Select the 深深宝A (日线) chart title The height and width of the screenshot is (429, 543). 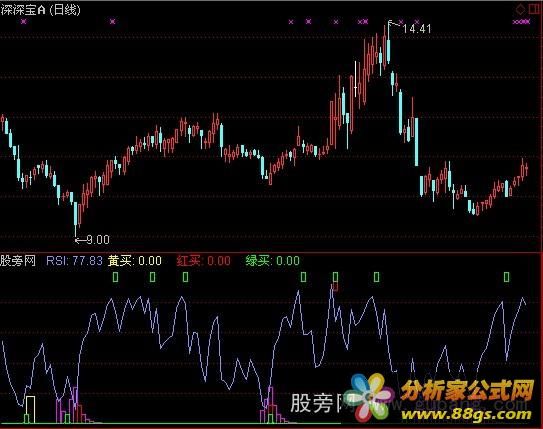tap(41, 10)
